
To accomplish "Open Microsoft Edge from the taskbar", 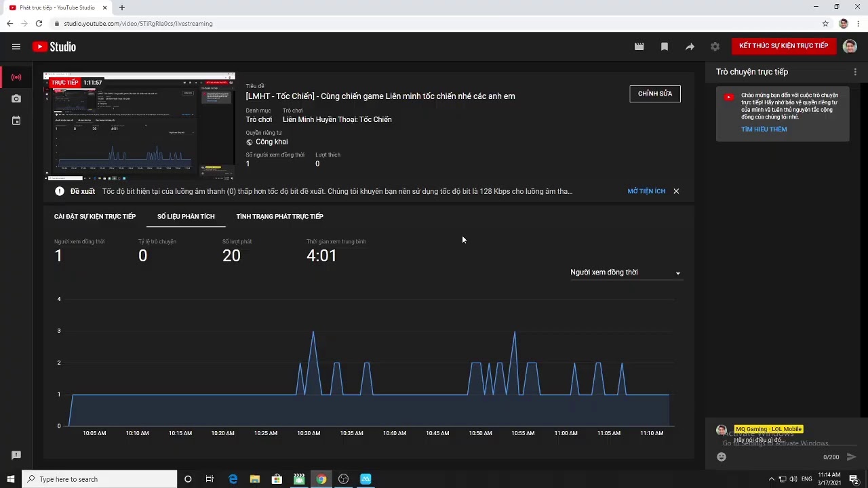I will tap(233, 479).
